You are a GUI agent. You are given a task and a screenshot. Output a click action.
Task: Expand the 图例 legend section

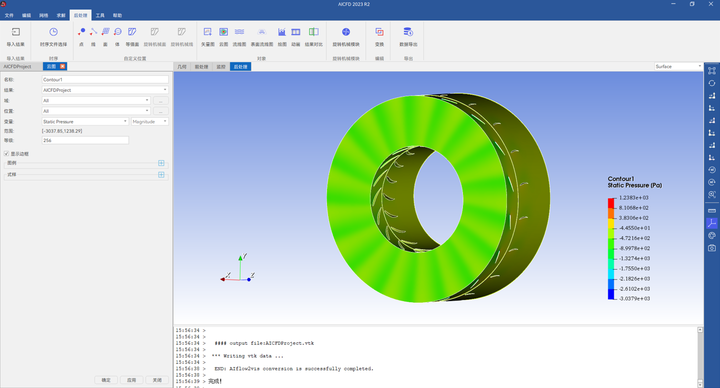(x=161, y=163)
